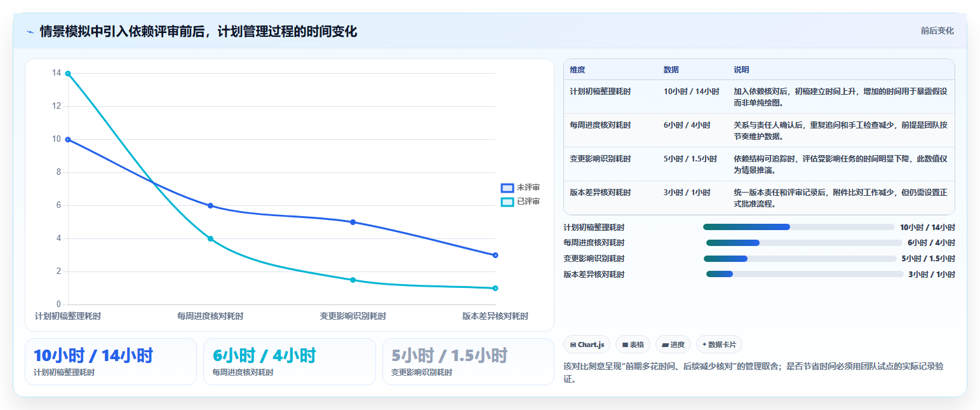Click description starting 关系与责任人确认后

click(840, 130)
